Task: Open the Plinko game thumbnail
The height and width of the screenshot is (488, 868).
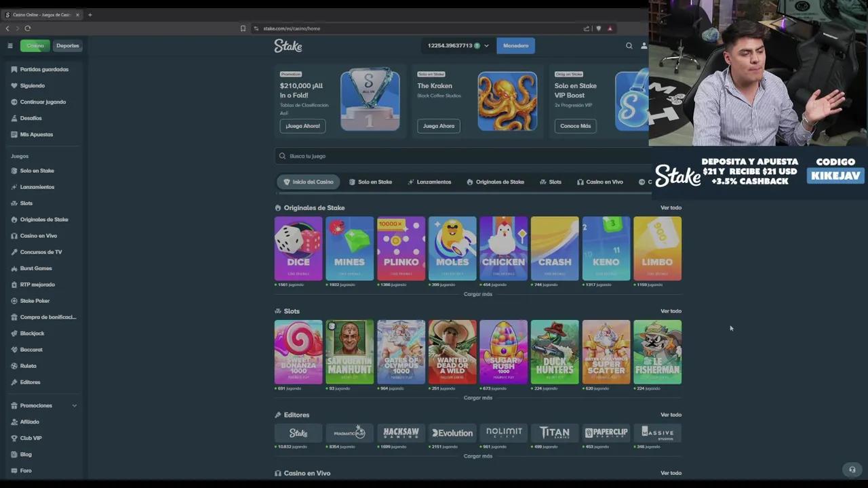Action: click(401, 249)
